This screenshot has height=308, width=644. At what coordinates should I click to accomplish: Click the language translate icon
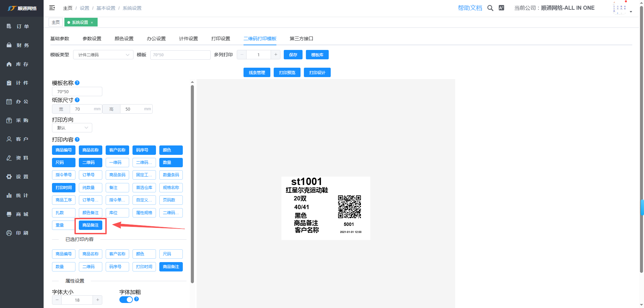(x=501, y=8)
